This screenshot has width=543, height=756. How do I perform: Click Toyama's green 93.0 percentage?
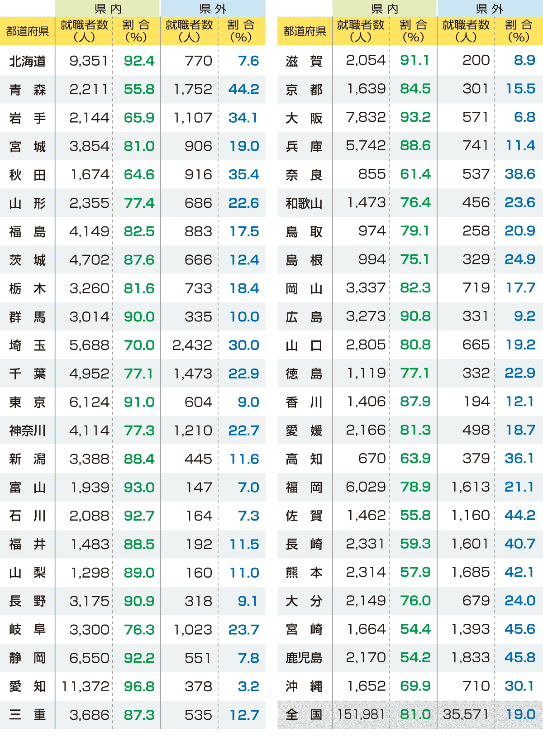click(139, 488)
